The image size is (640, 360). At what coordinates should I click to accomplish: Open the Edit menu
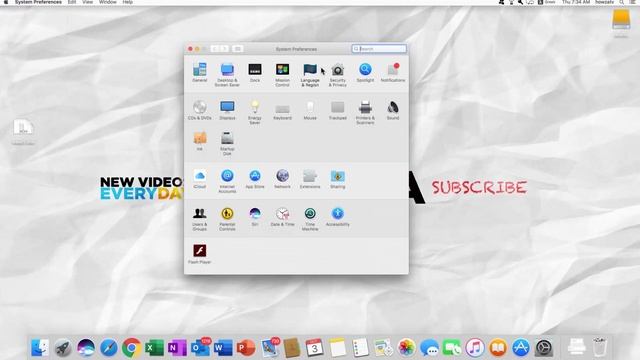72,2
